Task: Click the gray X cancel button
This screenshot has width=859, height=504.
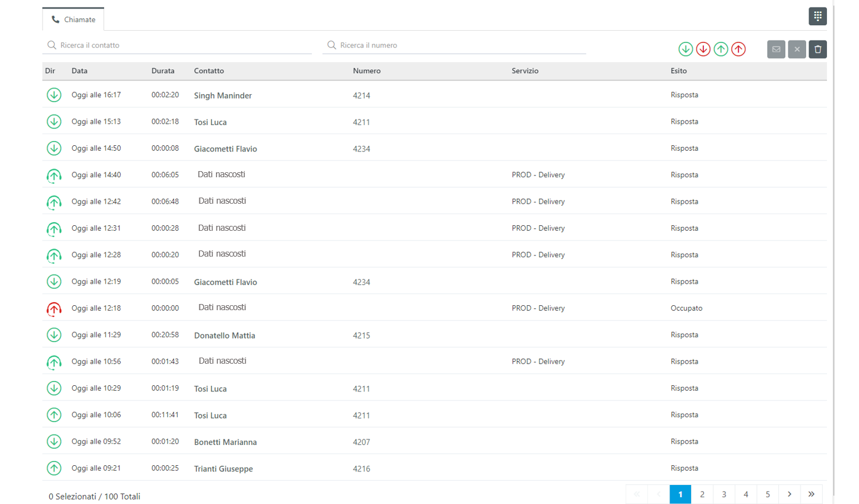Action: (x=797, y=49)
